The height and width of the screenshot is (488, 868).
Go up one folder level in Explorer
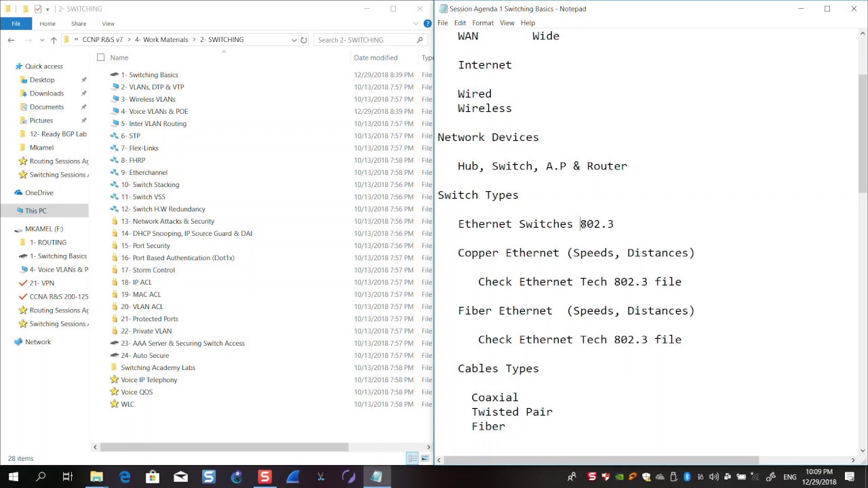(x=54, y=40)
